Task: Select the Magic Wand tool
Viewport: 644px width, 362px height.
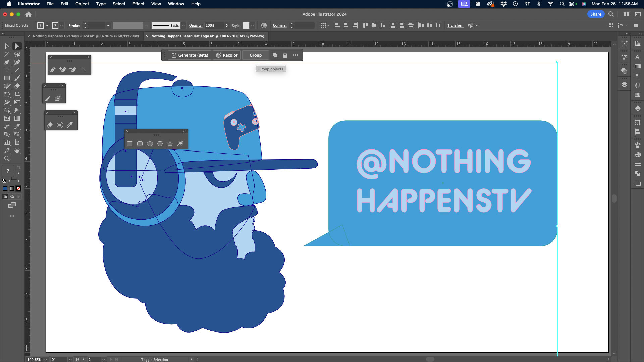Action: (7, 54)
